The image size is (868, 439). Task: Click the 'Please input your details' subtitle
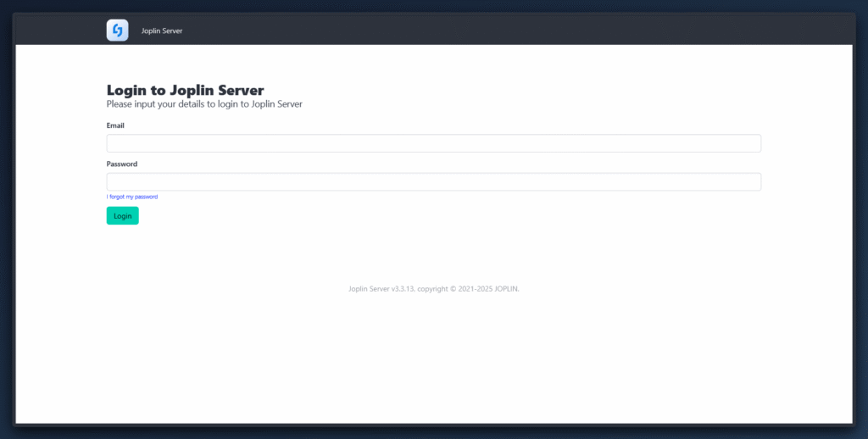tap(204, 104)
